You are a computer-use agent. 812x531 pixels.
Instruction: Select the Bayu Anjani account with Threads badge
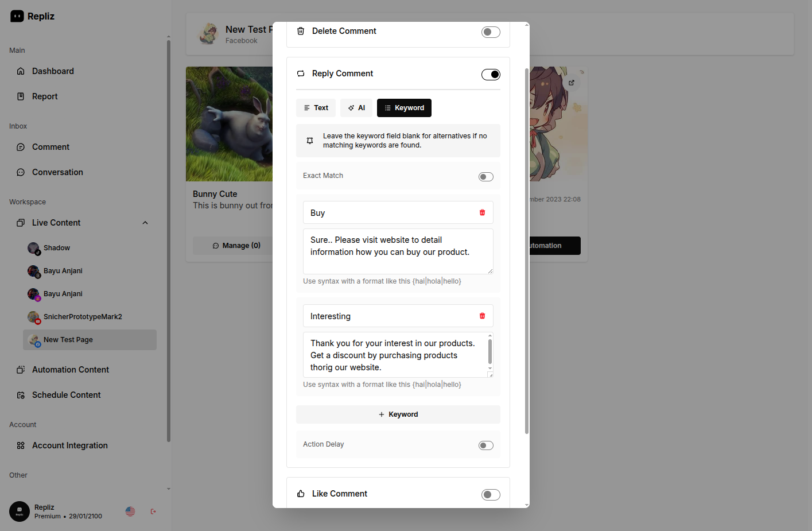[34, 271]
